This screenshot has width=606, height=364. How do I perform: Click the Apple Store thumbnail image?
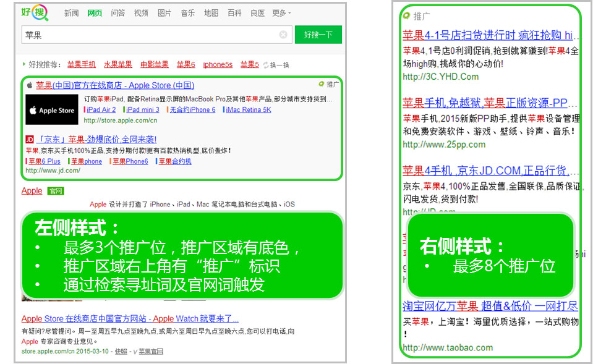tap(52, 110)
